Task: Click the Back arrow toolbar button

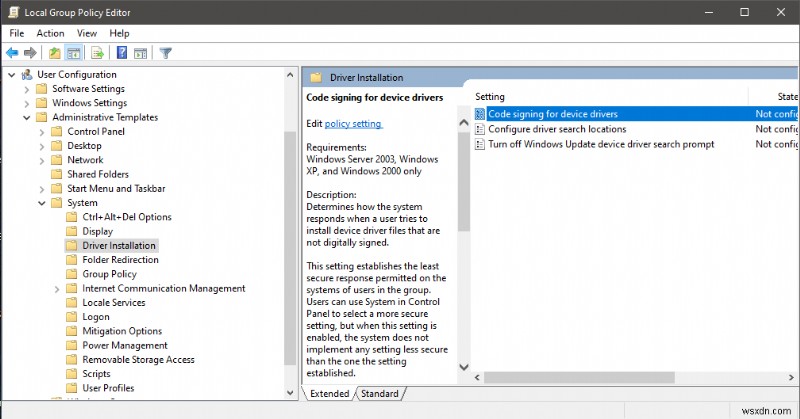Action: click(12, 53)
